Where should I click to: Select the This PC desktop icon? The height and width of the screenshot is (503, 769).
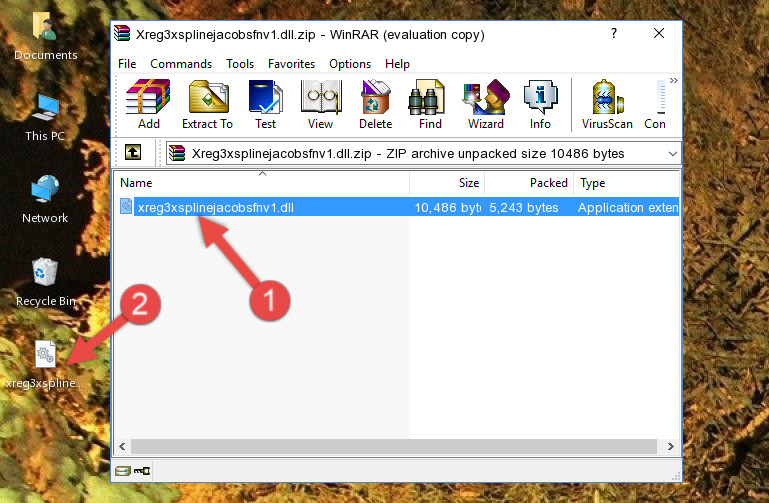(45, 118)
